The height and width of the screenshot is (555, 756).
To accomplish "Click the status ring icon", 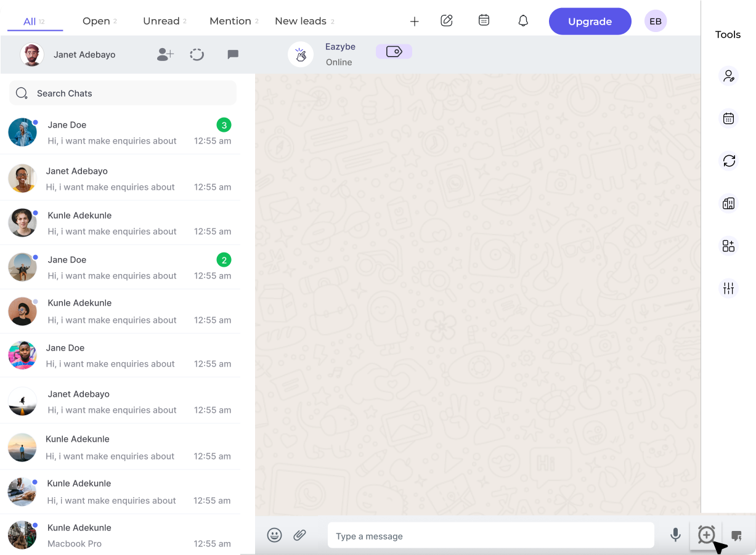I will 197,55.
